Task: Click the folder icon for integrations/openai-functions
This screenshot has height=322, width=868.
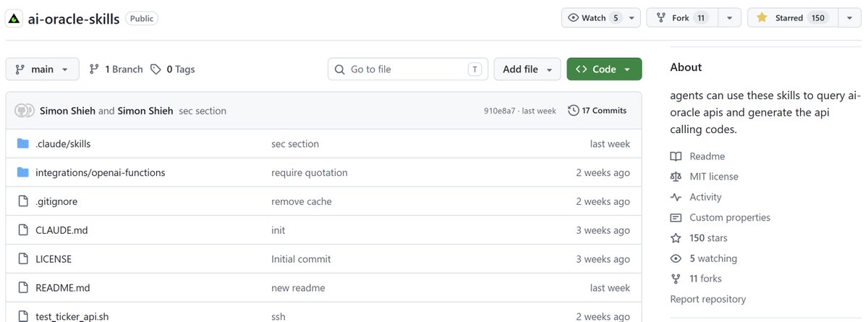Action: tap(22, 172)
